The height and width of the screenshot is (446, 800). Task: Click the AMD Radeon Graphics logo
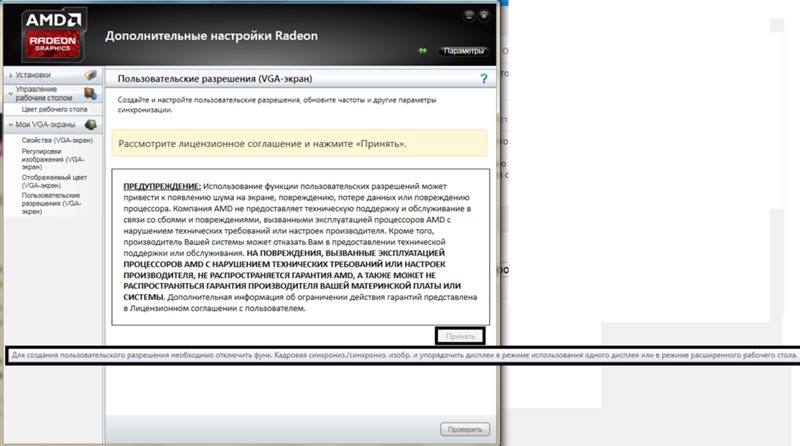[x=53, y=35]
